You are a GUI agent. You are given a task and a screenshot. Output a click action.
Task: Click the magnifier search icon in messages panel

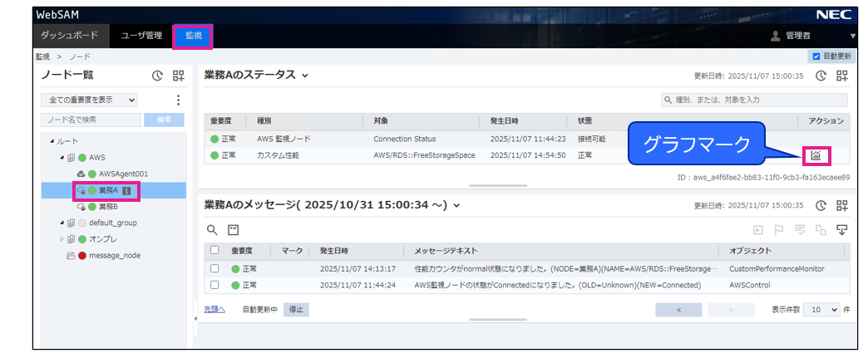212,229
